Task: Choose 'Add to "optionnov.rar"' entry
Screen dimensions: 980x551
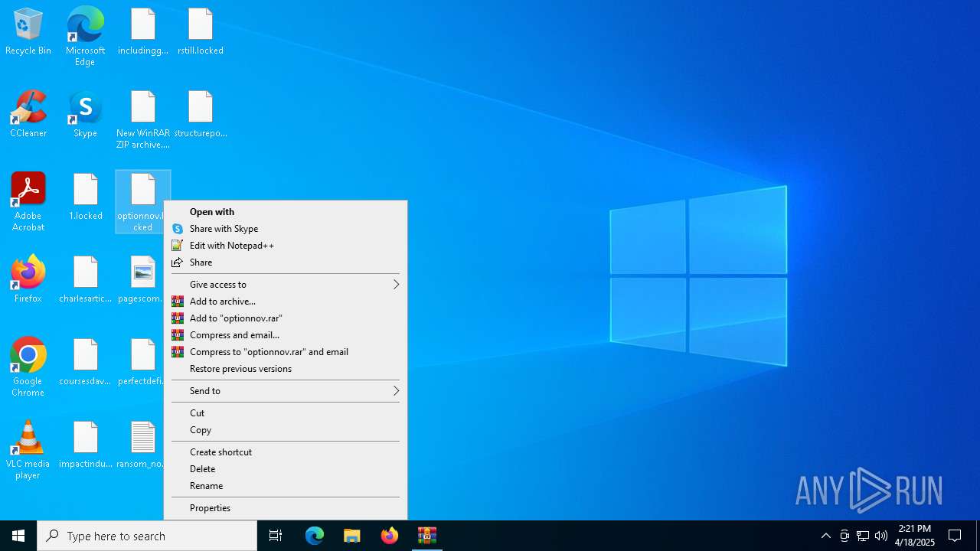Action: [286, 318]
